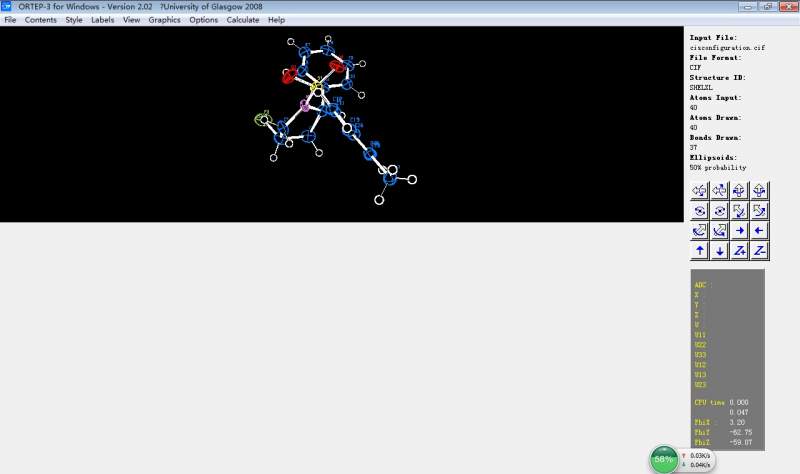
Task: Click the solid blue right-arrow translate button
Action: click(x=739, y=231)
